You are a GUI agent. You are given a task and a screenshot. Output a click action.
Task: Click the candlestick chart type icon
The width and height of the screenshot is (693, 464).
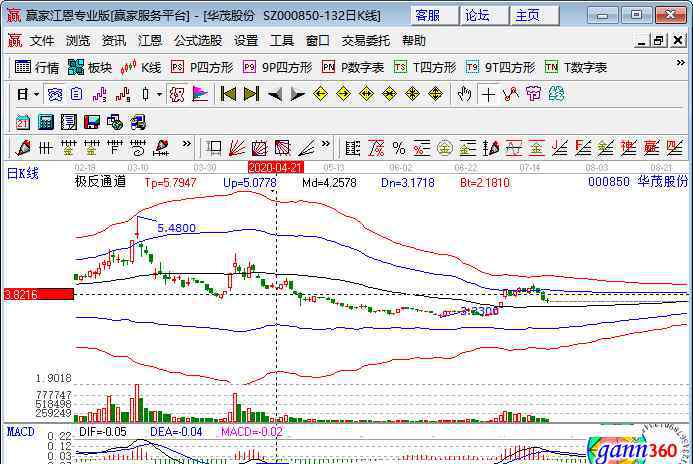[145, 94]
